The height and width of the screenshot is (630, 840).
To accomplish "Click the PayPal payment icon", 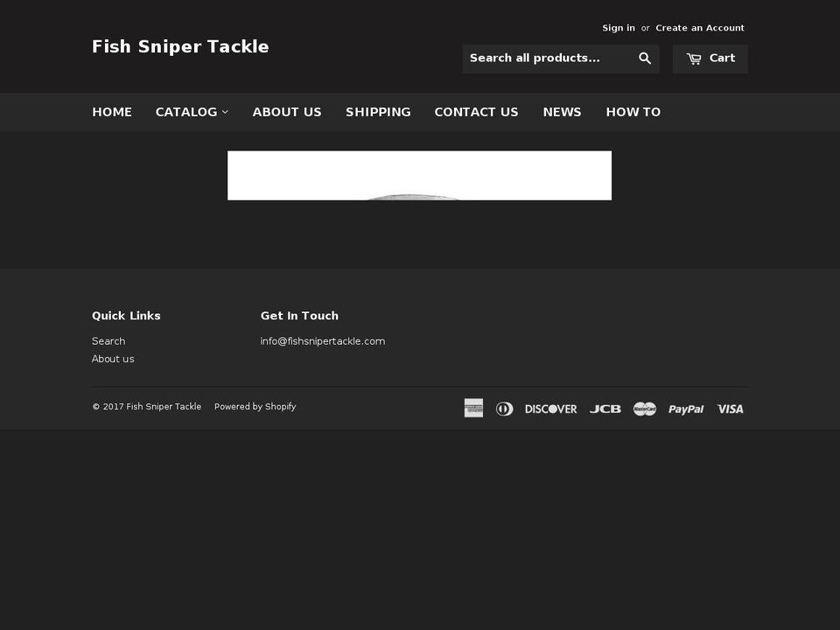I will click(x=686, y=409).
